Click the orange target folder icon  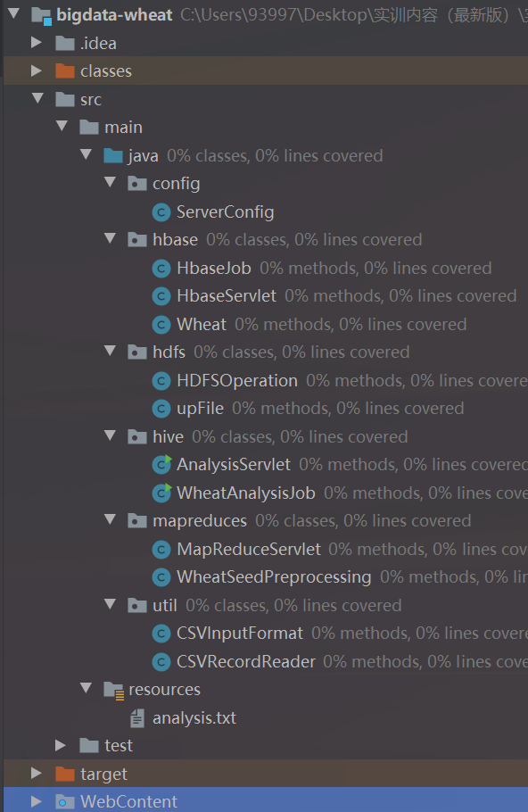(x=65, y=774)
